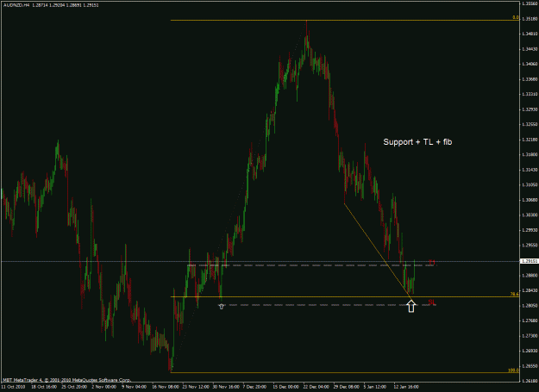Click the 1.26930 price scale value
539x392 pixels.
click(x=530, y=351)
